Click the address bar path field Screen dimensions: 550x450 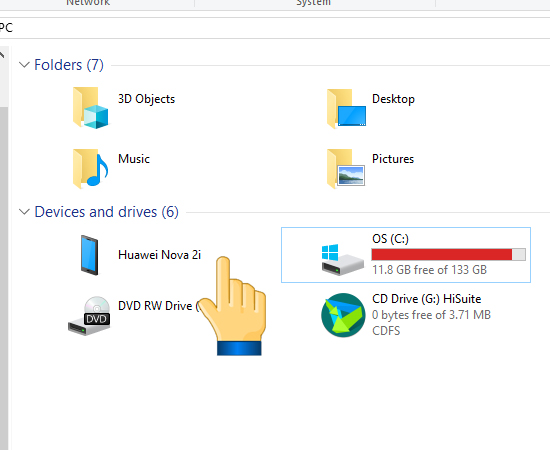275,28
